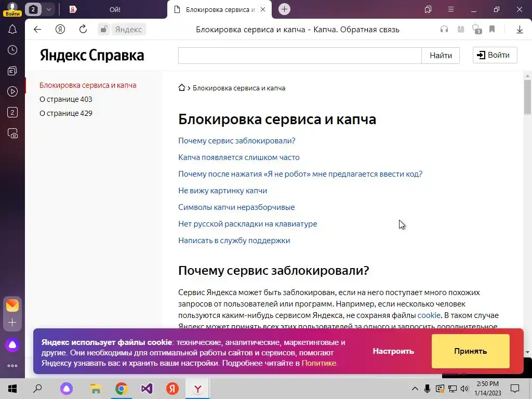Click the Яндекс Справка logo
532x399 pixels.
coord(92,55)
